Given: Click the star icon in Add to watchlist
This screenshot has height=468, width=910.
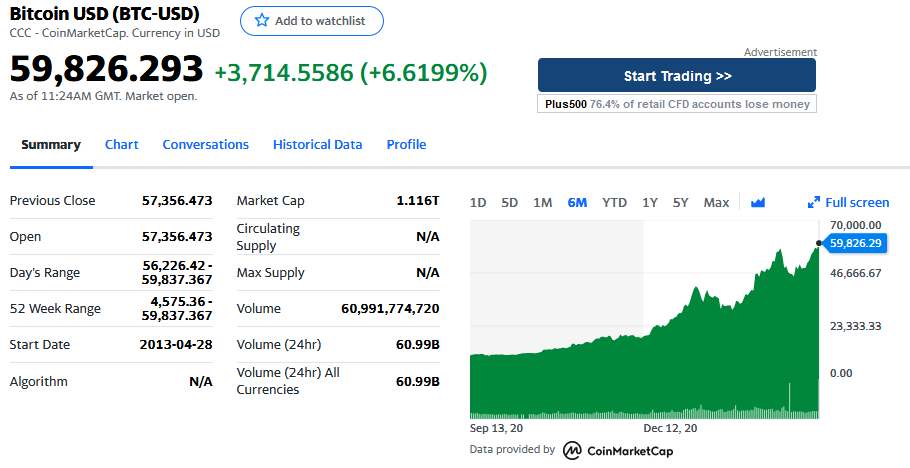Looking at the screenshot, I should 262,21.
